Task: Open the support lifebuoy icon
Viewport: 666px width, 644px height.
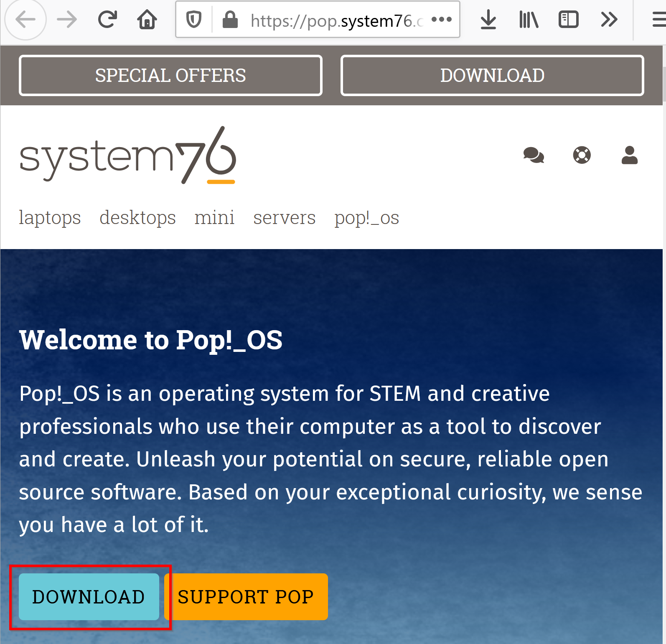Action: (582, 155)
